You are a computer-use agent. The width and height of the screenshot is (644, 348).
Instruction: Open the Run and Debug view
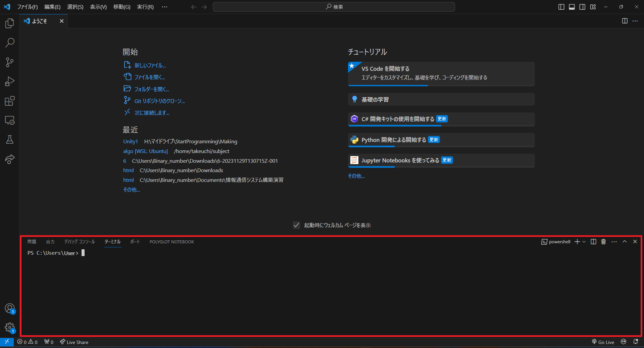(9, 82)
